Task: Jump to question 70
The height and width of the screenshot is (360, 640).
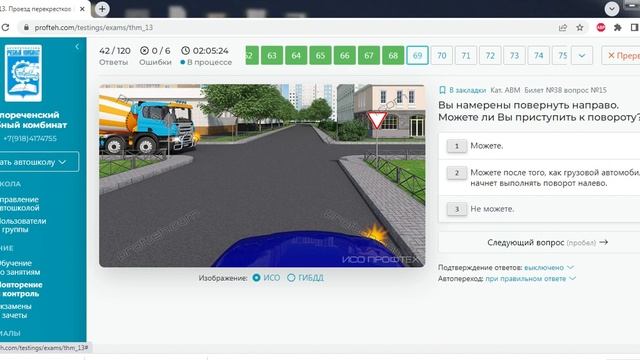Action: point(442,56)
